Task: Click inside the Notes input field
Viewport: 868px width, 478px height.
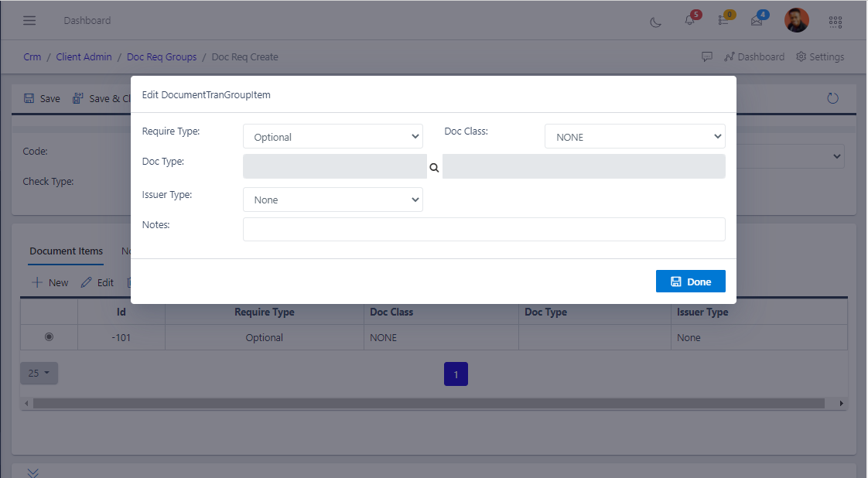Action: [x=484, y=229]
